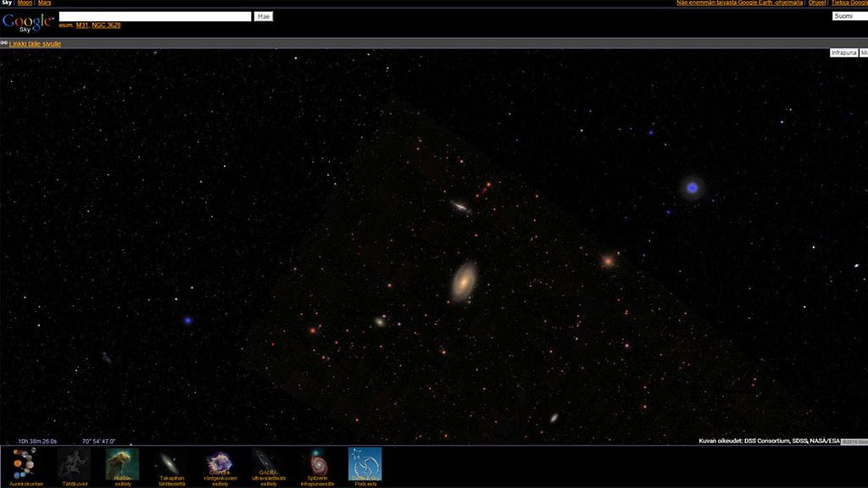Open the GALEX ultravioletti showcase icon
This screenshot has width=868, height=488.
[269, 463]
